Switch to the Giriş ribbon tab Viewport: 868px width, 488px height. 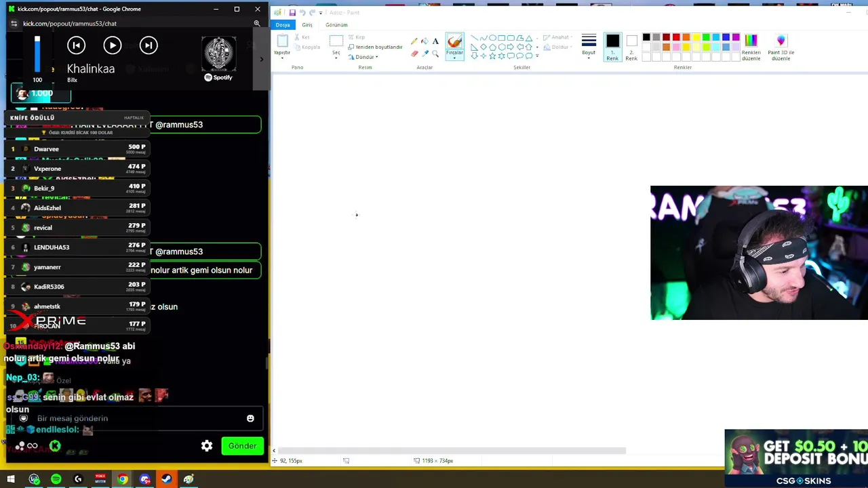[x=307, y=25]
